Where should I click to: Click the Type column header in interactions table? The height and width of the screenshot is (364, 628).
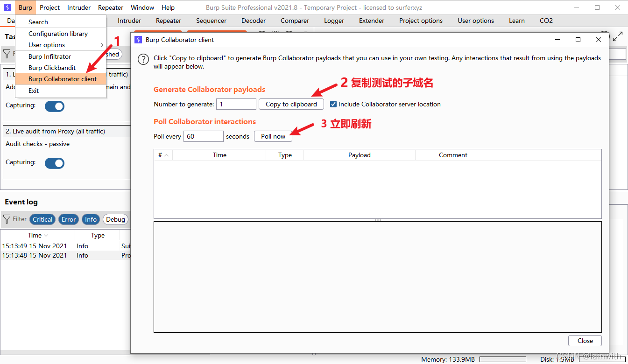coord(285,155)
